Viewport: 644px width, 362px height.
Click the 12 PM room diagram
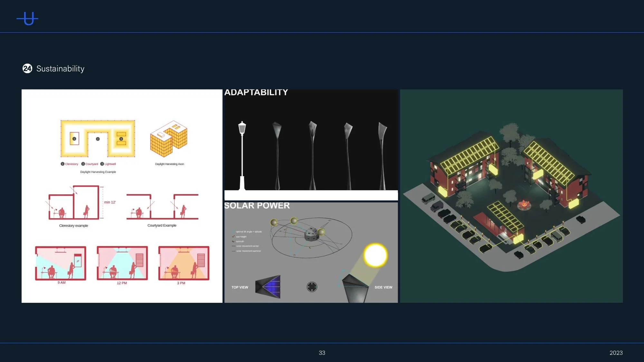tap(122, 263)
